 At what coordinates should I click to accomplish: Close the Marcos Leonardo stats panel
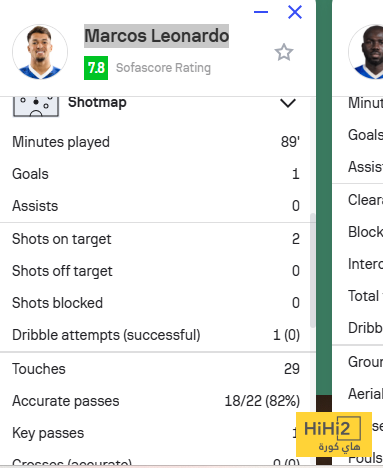point(295,12)
